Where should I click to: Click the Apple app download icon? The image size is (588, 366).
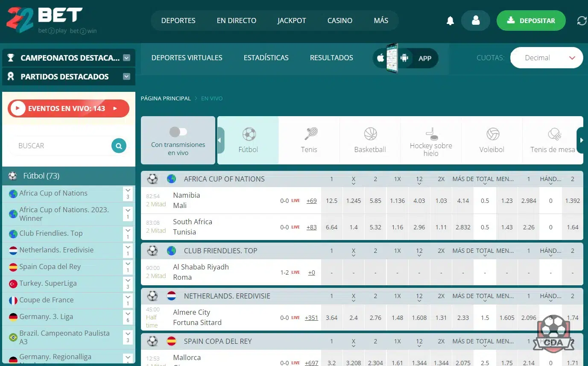click(x=380, y=58)
